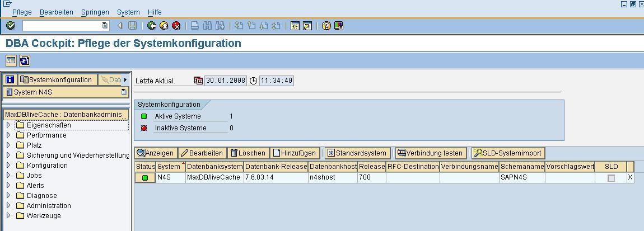Open the Bearbeiten menu in the menu bar

pyautogui.click(x=57, y=12)
